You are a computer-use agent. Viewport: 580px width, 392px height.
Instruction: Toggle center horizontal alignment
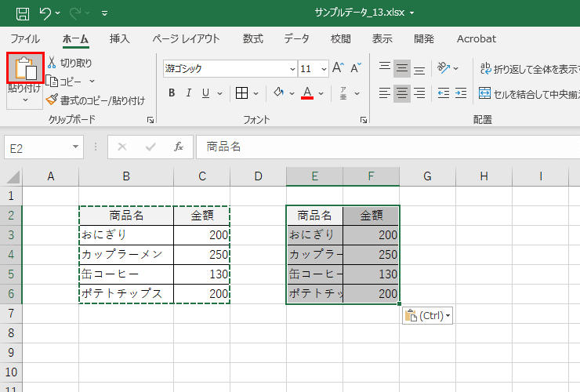click(x=402, y=93)
